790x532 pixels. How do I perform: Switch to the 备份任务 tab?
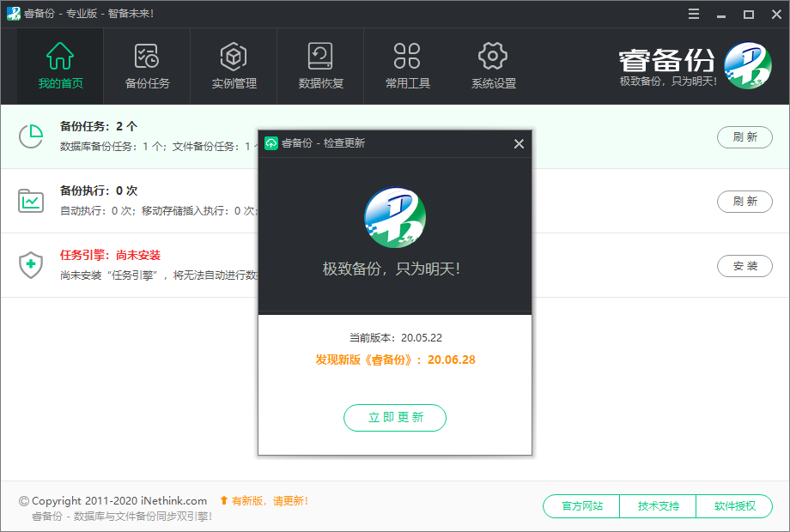[x=147, y=66]
